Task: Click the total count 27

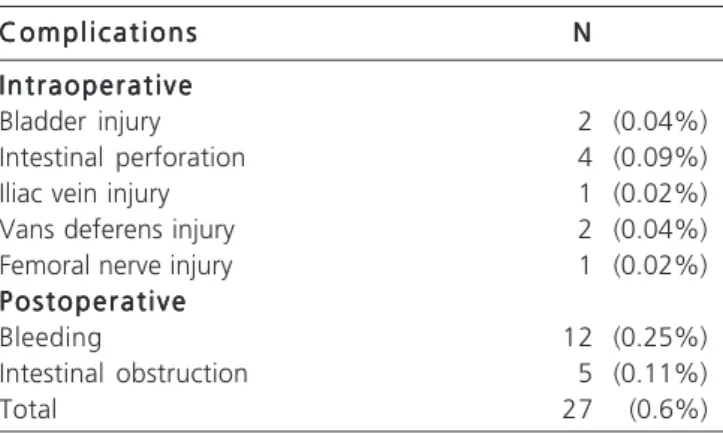Action: click(577, 409)
